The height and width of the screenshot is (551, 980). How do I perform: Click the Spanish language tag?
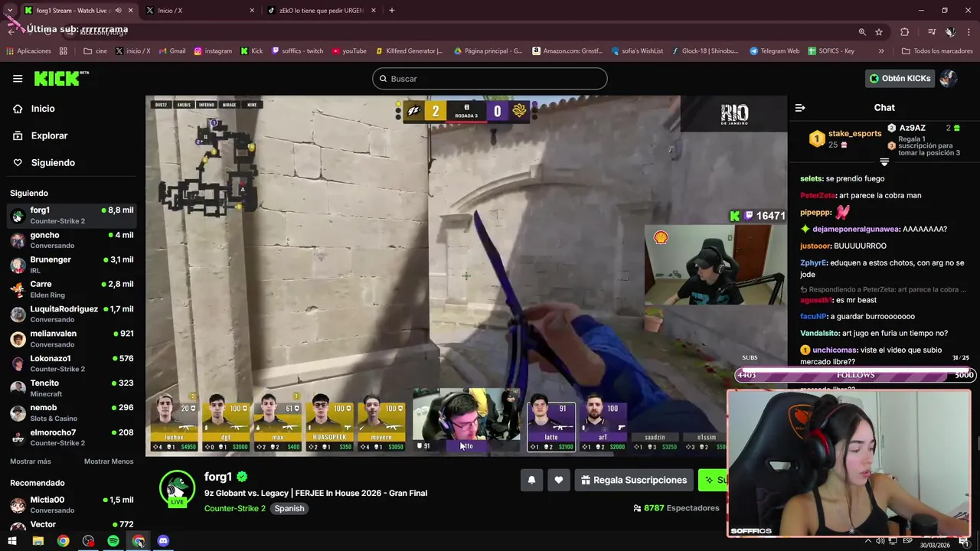click(289, 508)
